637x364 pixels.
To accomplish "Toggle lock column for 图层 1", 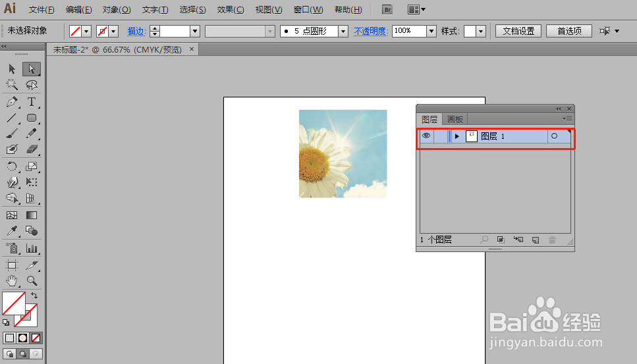I will tap(441, 136).
